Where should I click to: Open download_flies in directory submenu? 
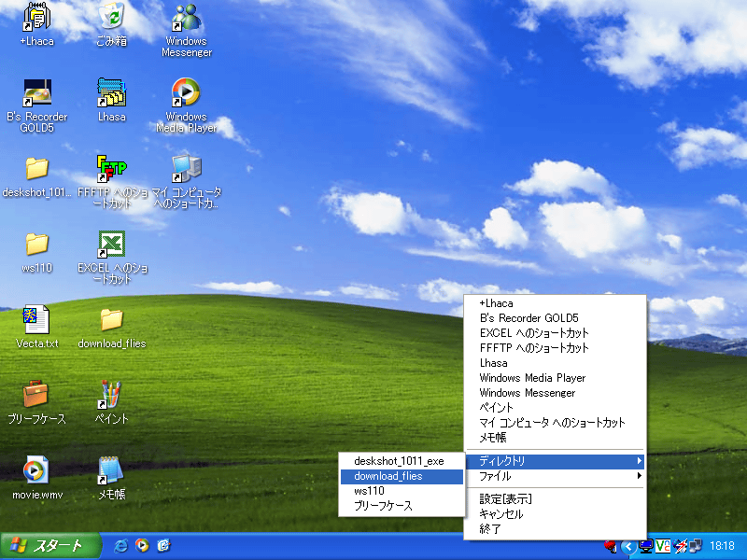[402, 476]
